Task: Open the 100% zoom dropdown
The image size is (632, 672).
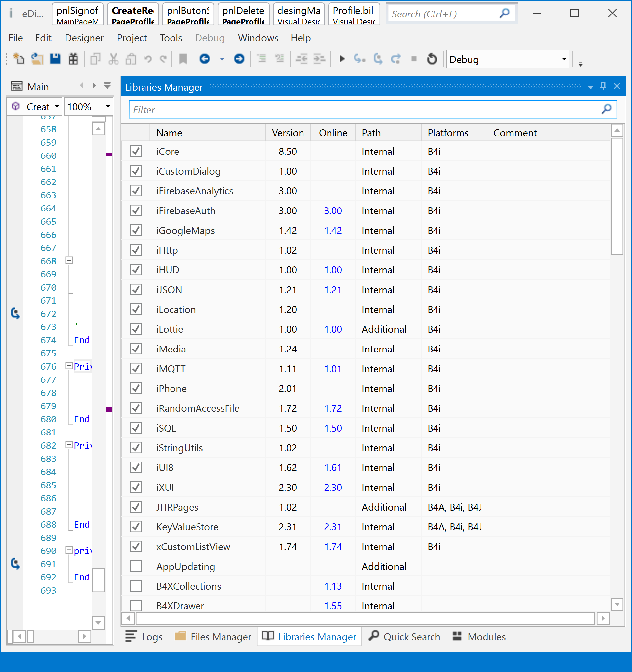Action: point(108,107)
